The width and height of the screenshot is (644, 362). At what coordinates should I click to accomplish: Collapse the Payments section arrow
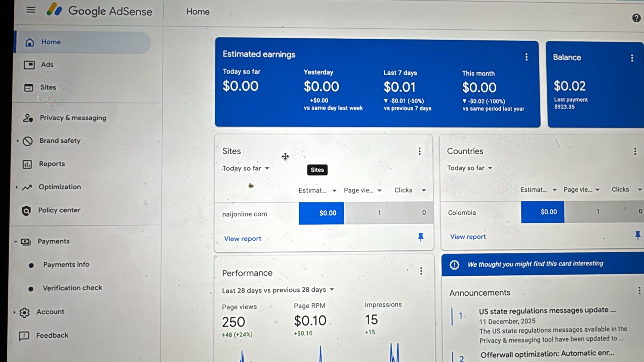16,242
